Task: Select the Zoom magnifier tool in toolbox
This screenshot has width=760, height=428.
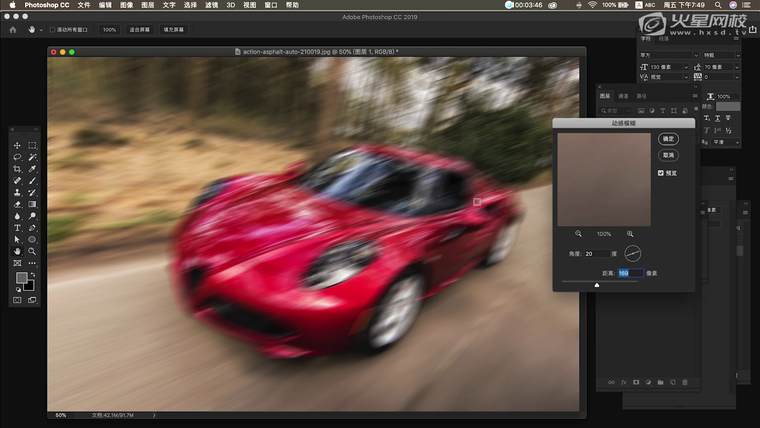Action: [32, 251]
